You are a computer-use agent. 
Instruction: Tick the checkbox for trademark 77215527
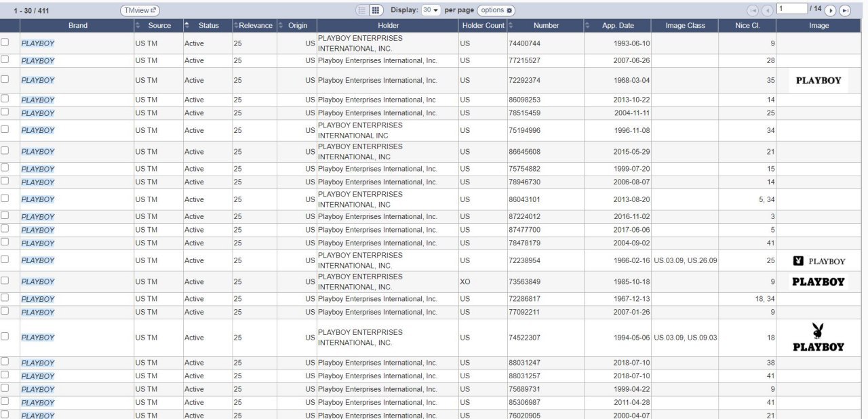(x=5, y=60)
